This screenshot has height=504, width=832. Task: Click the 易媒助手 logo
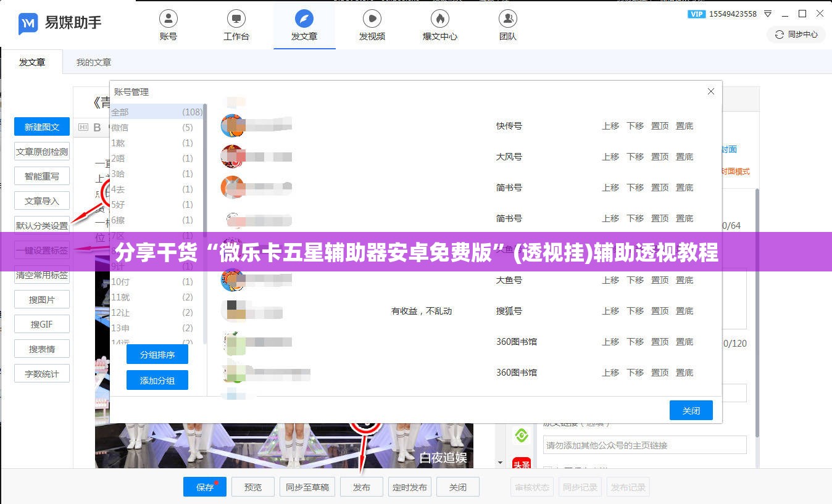coord(59,23)
